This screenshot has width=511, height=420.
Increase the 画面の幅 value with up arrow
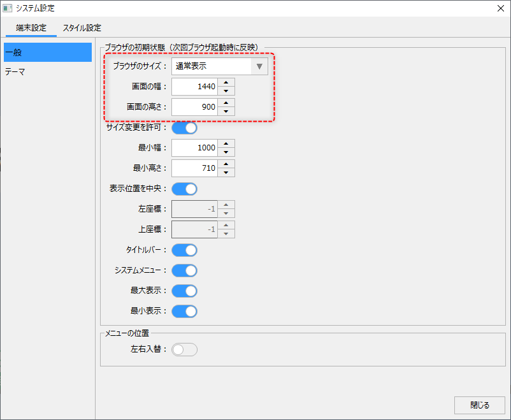(x=226, y=82)
